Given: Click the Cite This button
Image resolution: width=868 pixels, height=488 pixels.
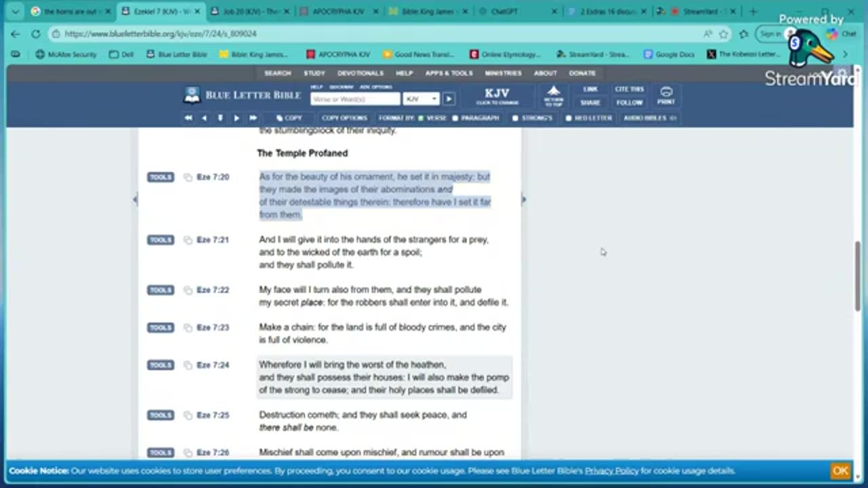Looking at the screenshot, I should tap(629, 89).
